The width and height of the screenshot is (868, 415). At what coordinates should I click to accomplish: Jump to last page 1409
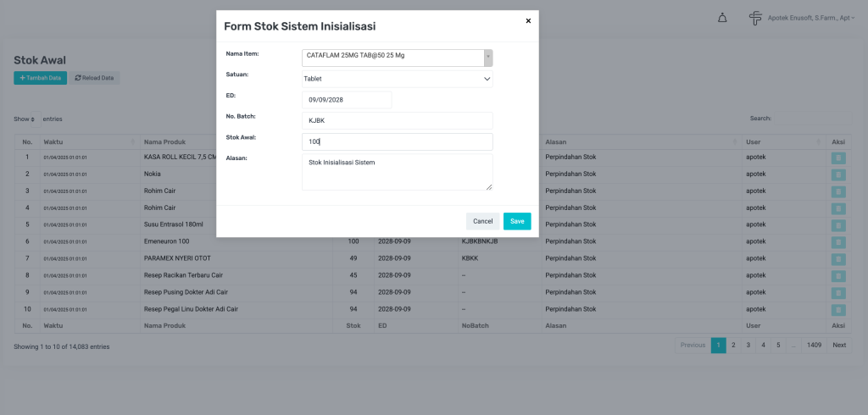point(814,346)
